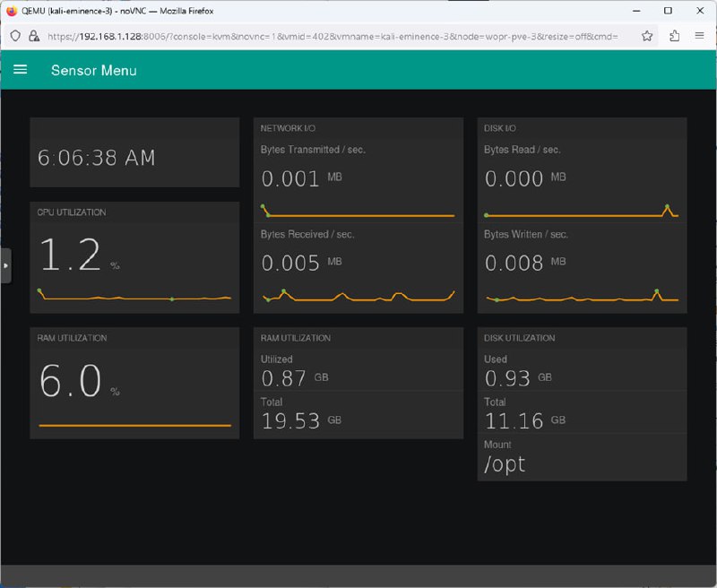This screenshot has height=588, width=717.
Task: Click the Bytes Received sparkline chart
Action: coord(358,297)
